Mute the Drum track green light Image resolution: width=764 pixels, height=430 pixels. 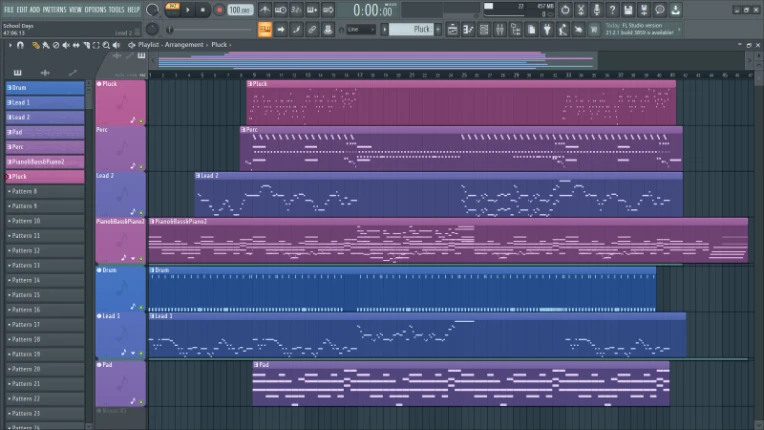coord(141,307)
